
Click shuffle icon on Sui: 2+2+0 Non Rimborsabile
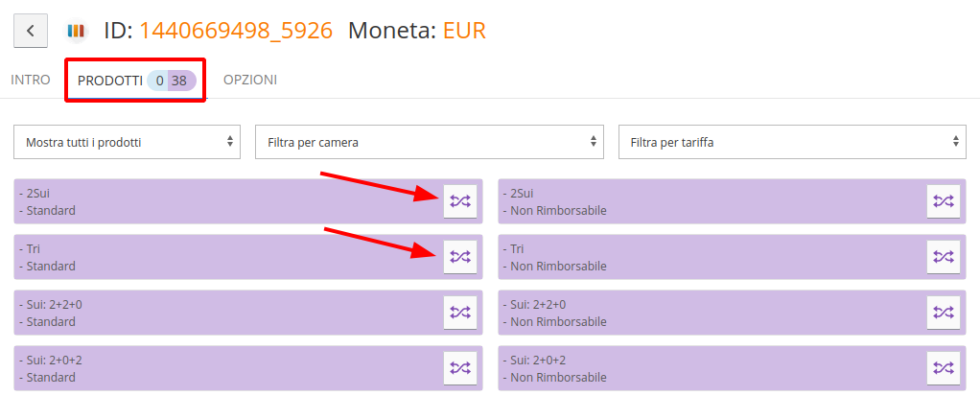point(944,313)
